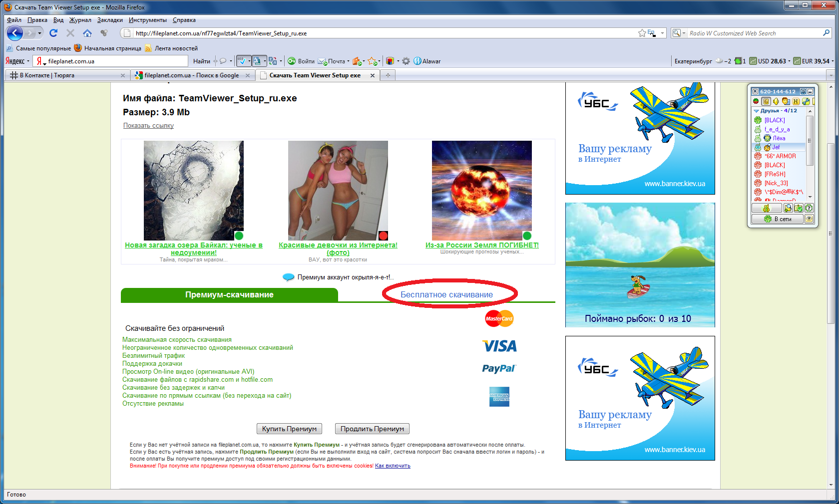Open the Alawar toolbar button
Screen dimensions: 839x504
tap(427, 61)
